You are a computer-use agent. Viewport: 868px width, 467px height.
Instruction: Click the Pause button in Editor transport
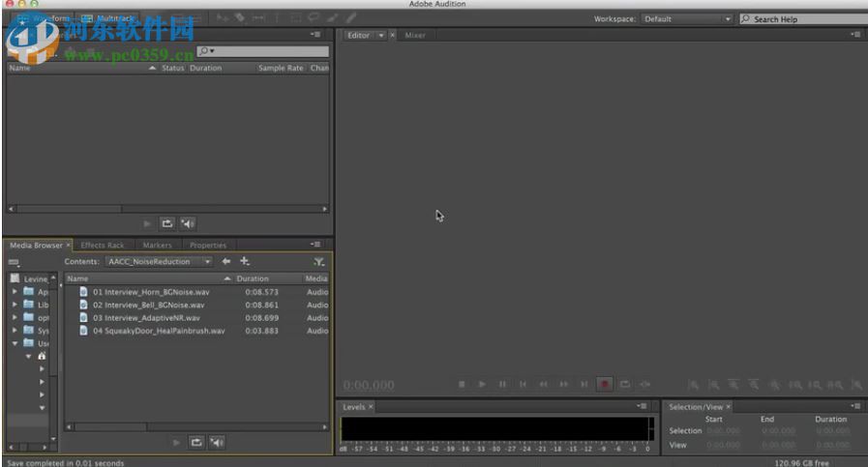coord(502,384)
